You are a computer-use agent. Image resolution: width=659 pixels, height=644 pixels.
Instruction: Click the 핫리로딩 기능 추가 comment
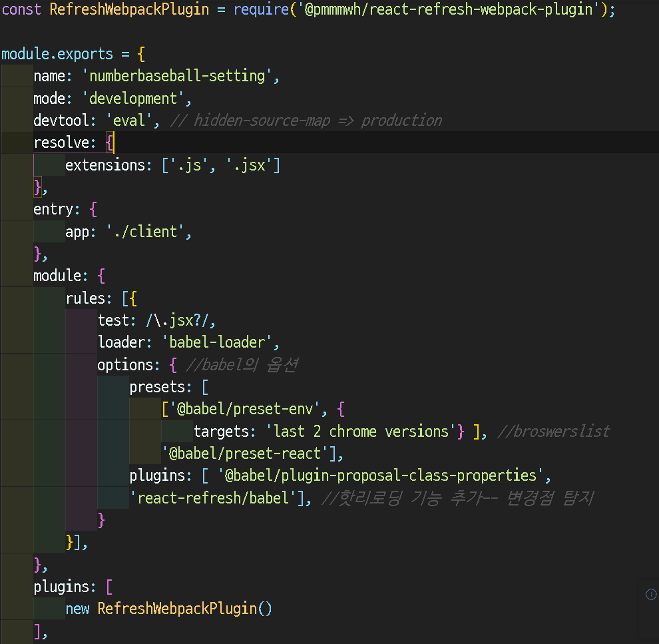click(458, 497)
